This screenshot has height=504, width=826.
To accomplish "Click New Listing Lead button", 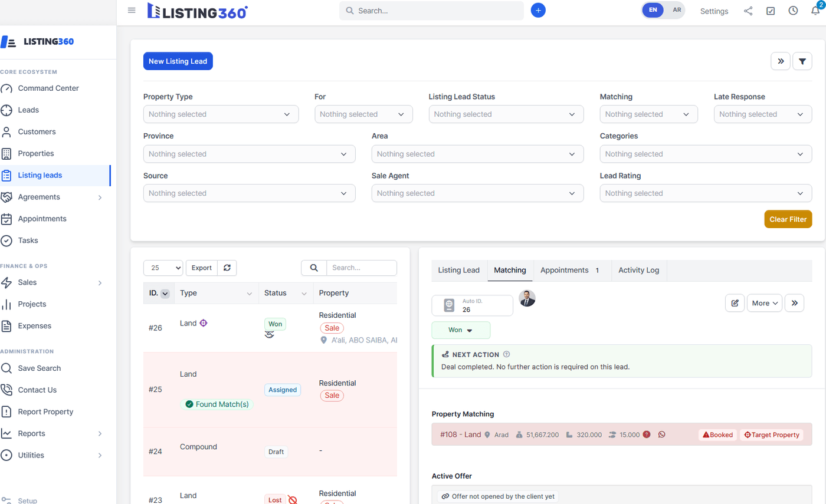I will point(178,61).
